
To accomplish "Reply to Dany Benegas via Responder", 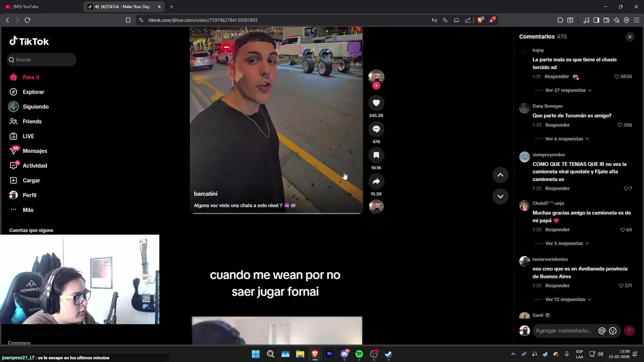I will 557,125.
